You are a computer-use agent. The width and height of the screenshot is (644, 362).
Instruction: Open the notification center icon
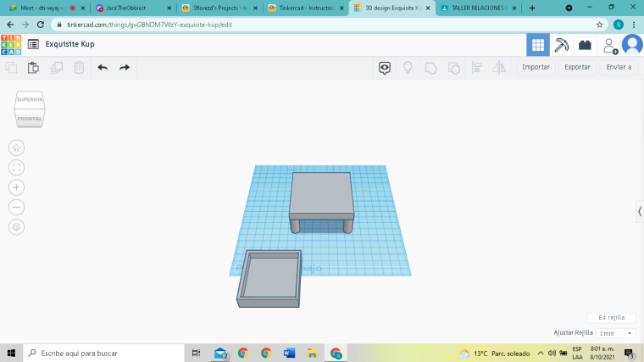click(x=630, y=353)
